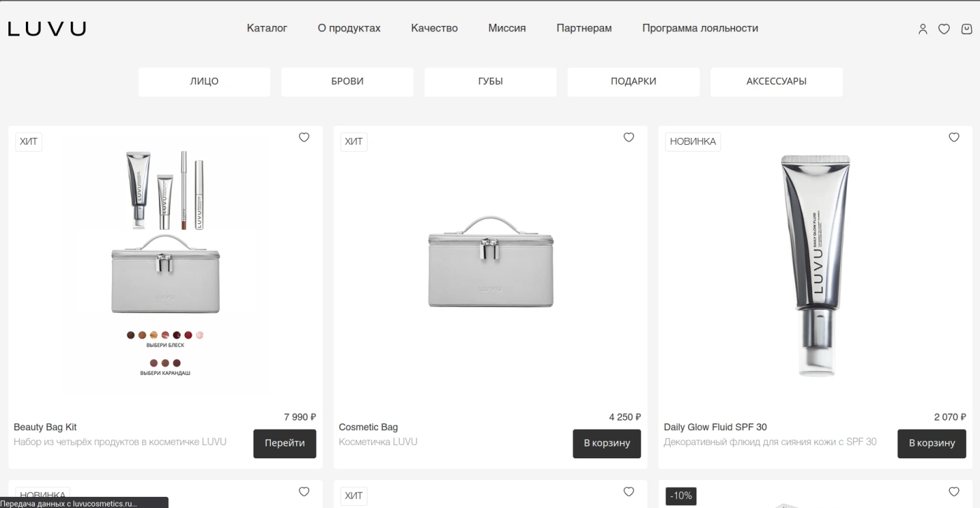Select the ЛИЦО category tab
Viewport: 980px width, 508px height.
point(204,81)
